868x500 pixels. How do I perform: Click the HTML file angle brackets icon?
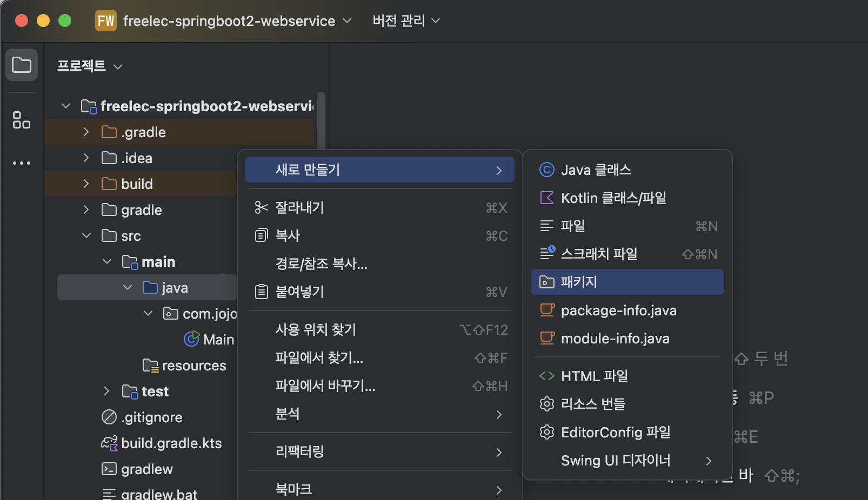[547, 376]
